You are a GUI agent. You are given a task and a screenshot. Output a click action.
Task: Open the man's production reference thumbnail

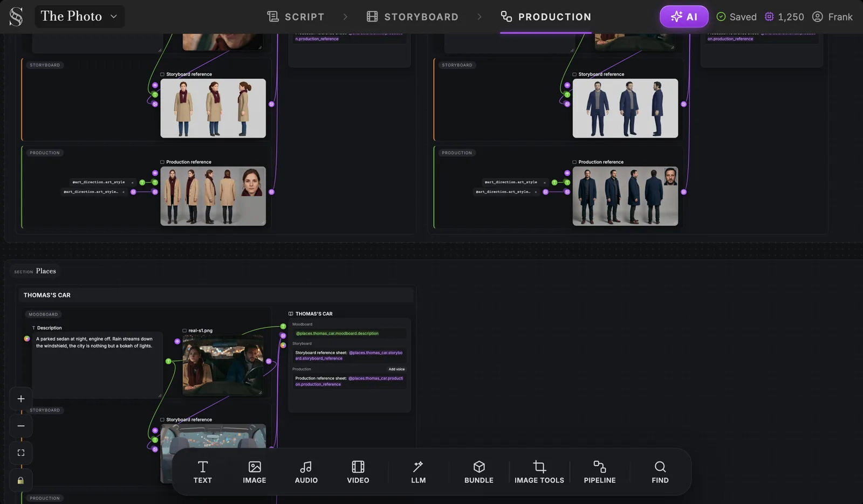pyautogui.click(x=625, y=196)
